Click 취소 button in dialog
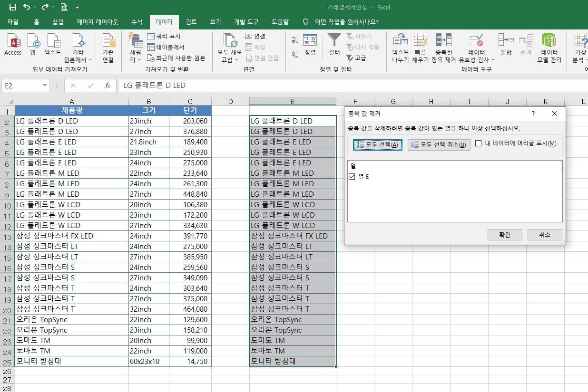 tap(545, 235)
